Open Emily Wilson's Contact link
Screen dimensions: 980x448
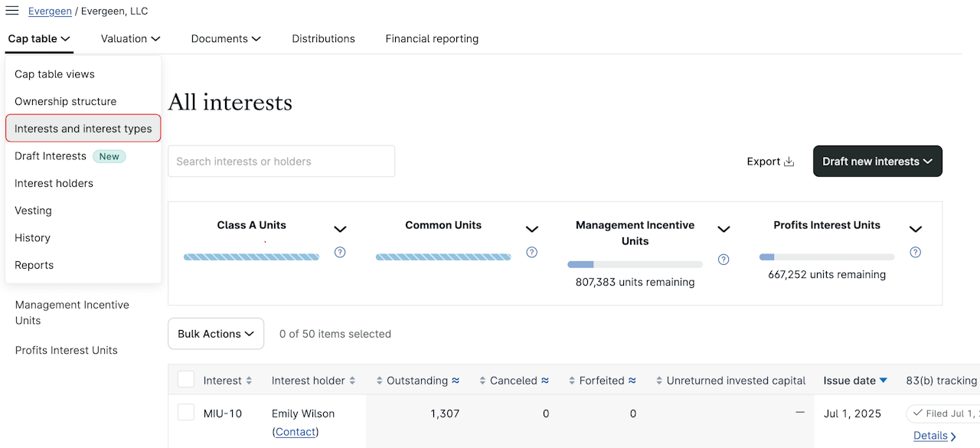296,432
